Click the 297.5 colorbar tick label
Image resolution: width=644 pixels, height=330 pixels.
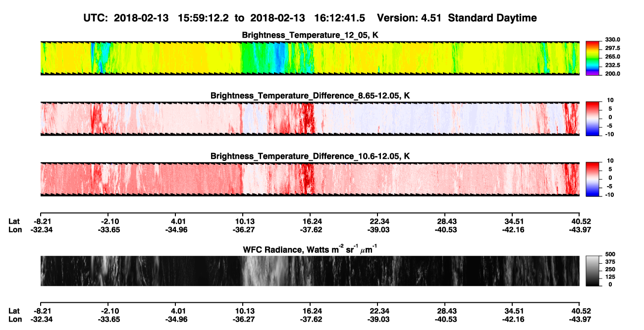click(x=613, y=48)
